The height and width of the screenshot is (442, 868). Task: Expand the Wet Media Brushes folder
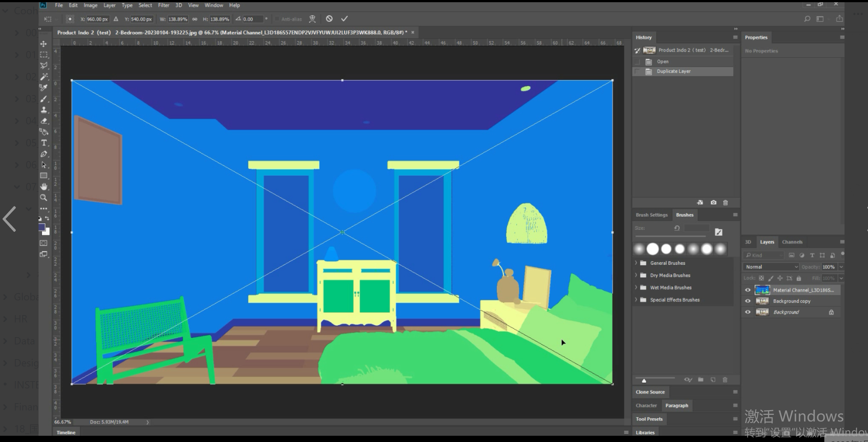pos(636,288)
